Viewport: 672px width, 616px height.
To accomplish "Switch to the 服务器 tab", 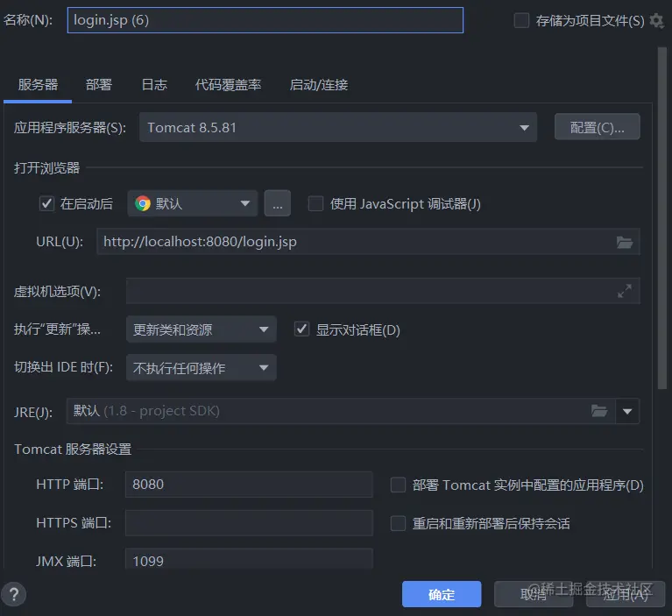I will (38, 85).
